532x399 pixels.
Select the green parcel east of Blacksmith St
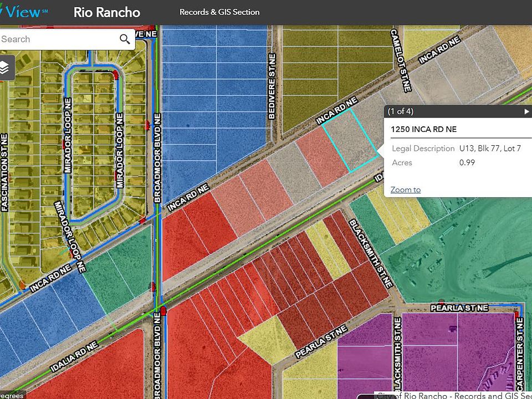[x=371, y=221]
